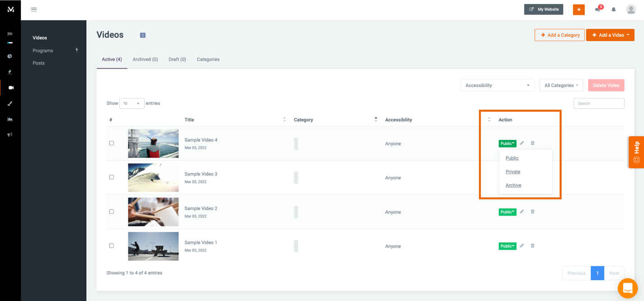Click the Add a Category button
The image size is (644, 301).
[559, 35]
